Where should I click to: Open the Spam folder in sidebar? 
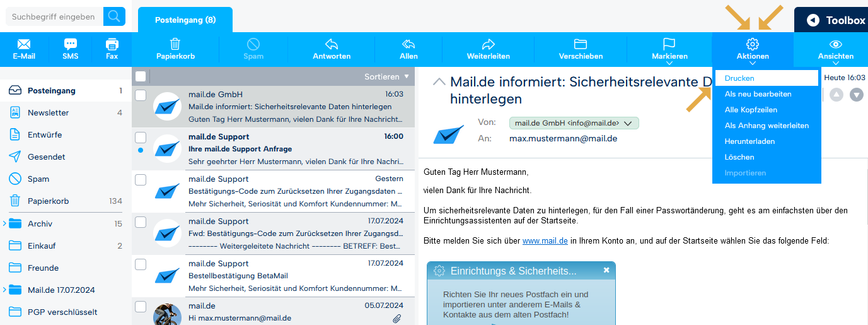[66, 179]
